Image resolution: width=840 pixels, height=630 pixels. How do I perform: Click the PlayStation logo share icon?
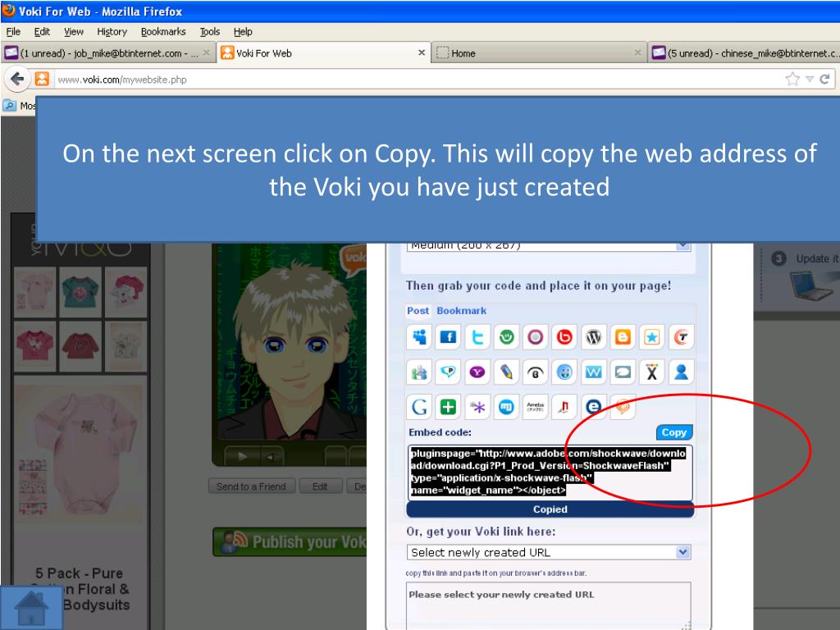(564, 407)
